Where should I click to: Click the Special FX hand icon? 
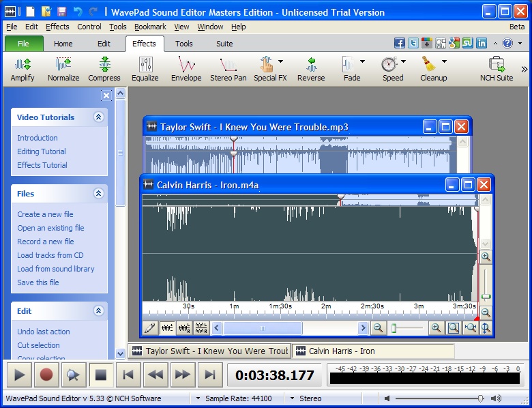coord(267,64)
